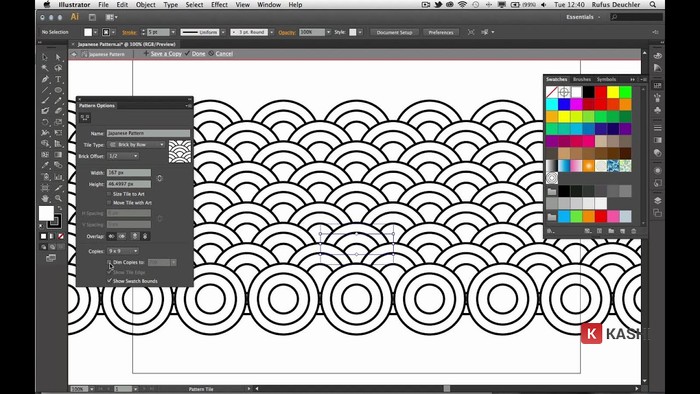Uncheck Show Swatch Bounds checkbox
Image resolution: width=700 pixels, height=394 pixels.
[109, 281]
